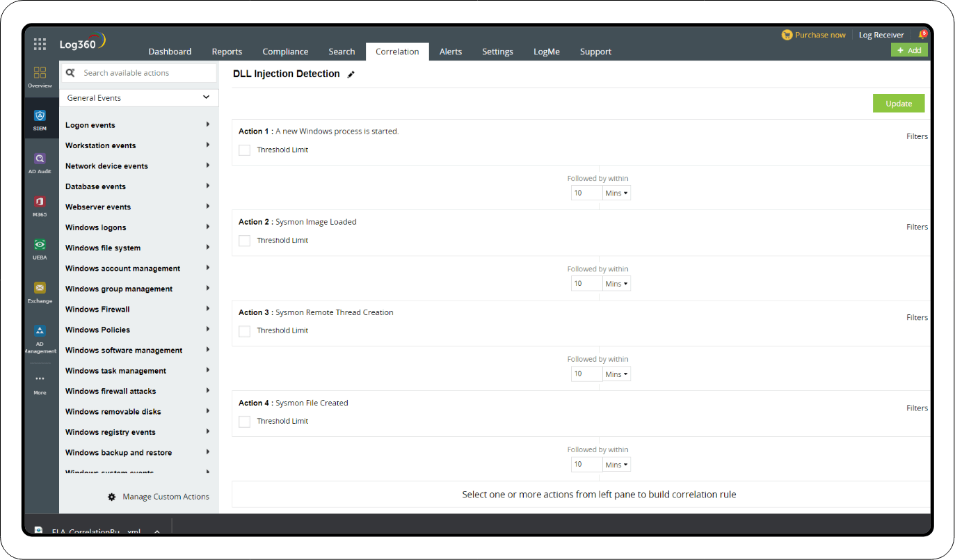The height and width of the screenshot is (560, 955).
Task: Switch to the Compliance tab
Action: 285,51
